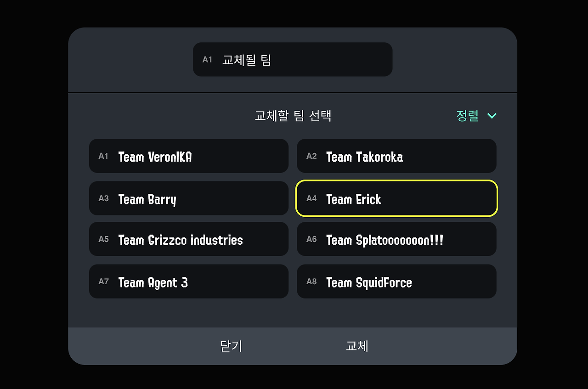
Task: Pick Team Grizzco industries
Action: [x=188, y=239]
